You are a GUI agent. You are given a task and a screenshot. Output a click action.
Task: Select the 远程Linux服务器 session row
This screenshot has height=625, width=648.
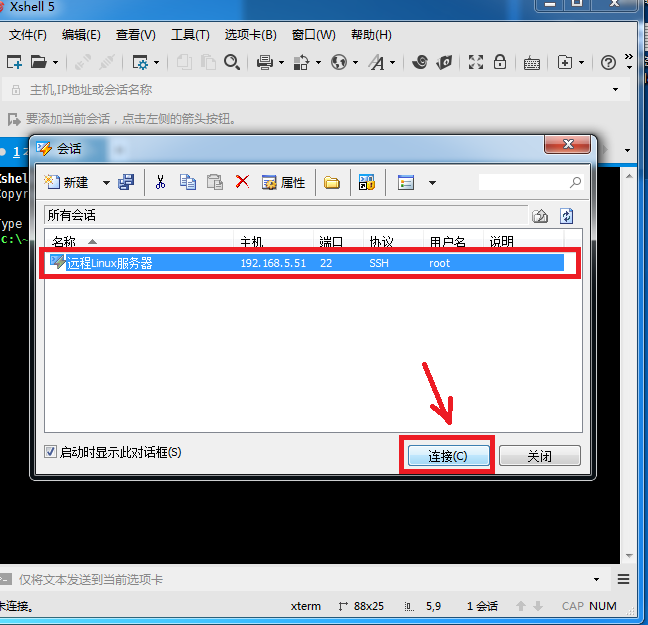click(300, 263)
